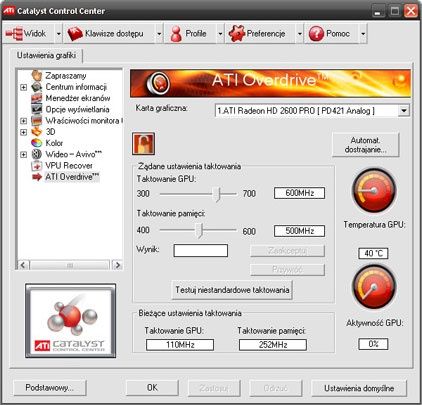Image resolution: width=422 pixels, height=405 pixels.
Task: Click the Automat. dostrajanie button
Action: coord(365,145)
